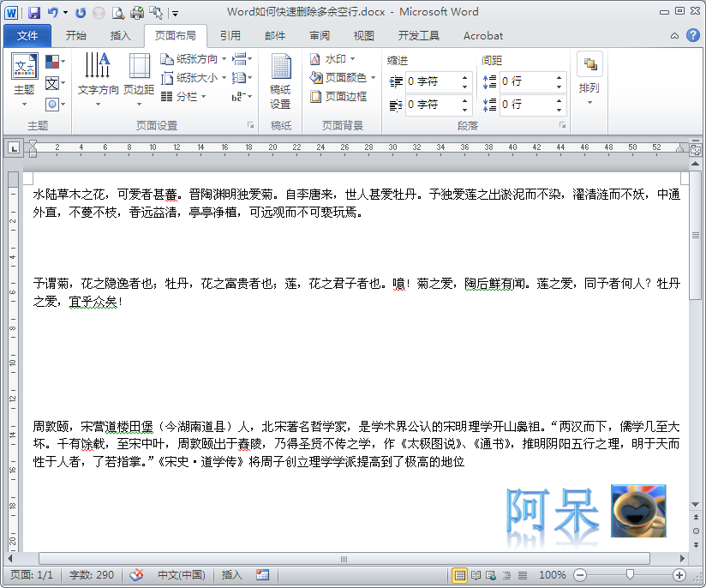This screenshot has height=588, width=706.
Task: Toggle ruler visibility icon above scrollbar
Action: (696, 150)
